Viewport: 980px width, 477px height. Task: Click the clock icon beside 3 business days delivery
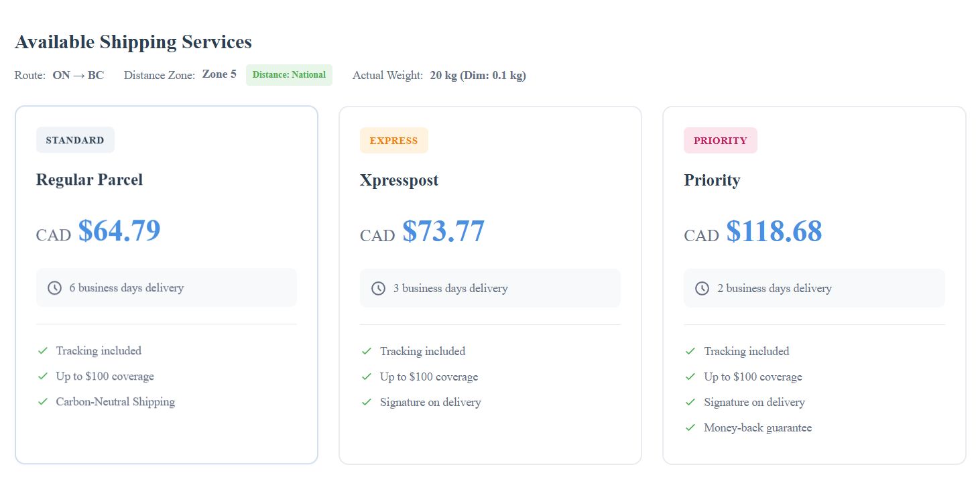pyautogui.click(x=377, y=287)
